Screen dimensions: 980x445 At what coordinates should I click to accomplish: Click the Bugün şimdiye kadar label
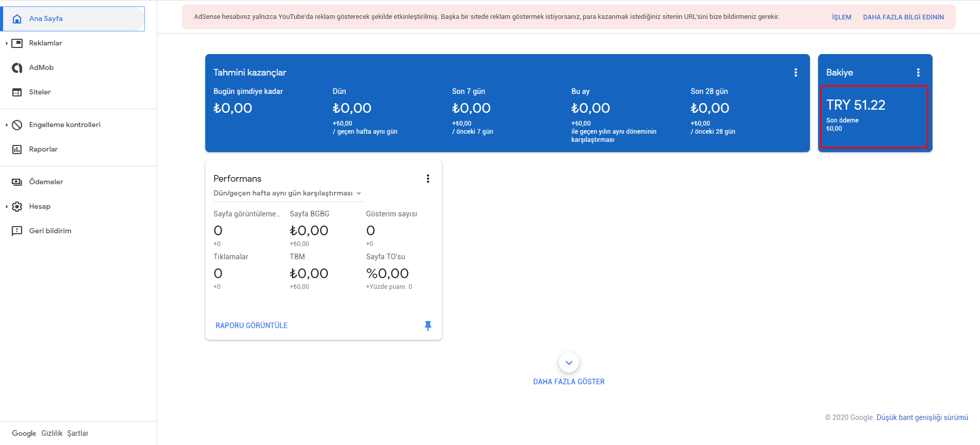248,91
